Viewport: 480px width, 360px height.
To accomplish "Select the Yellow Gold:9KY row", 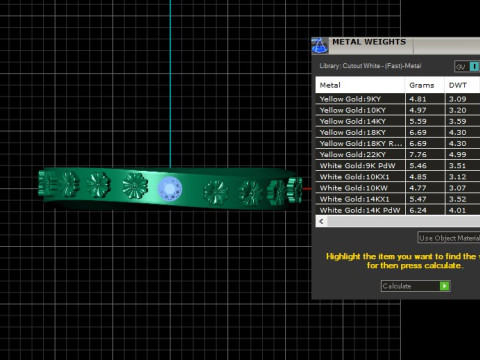I will (398, 99).
